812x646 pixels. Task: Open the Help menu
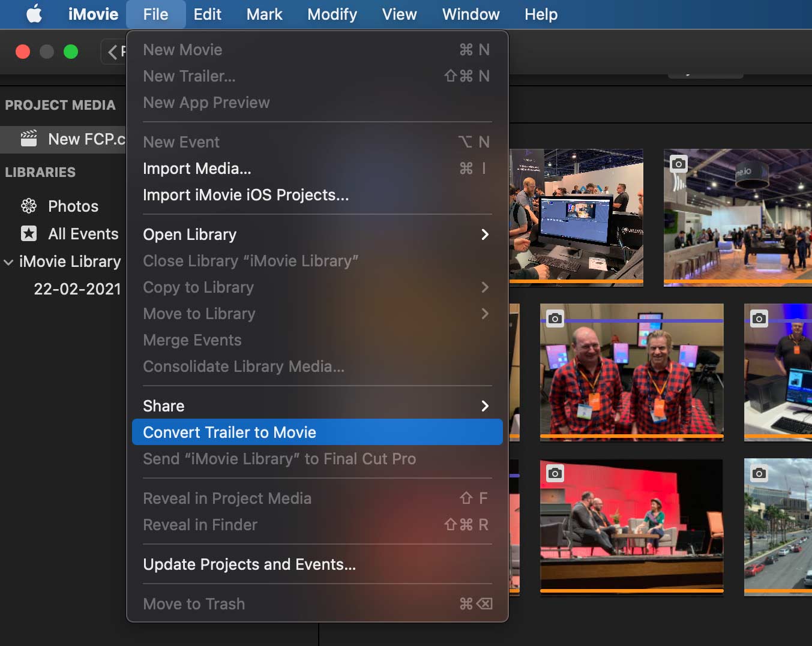point(541,14)
